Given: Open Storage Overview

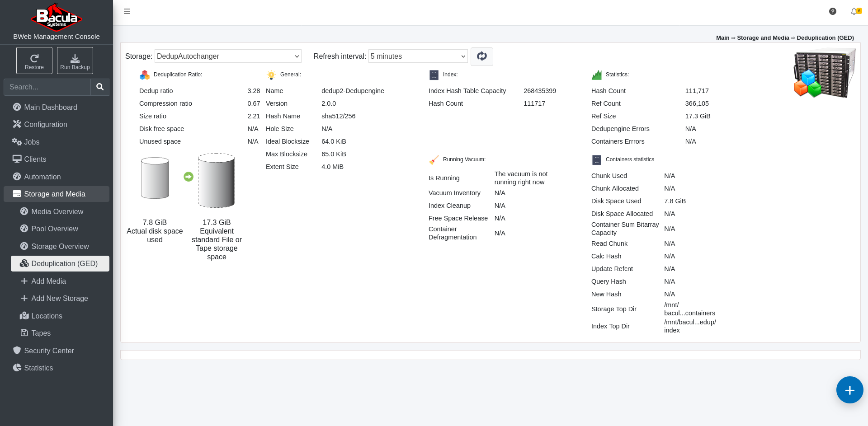Looking at the screenshot, I should tap(60, 246).
